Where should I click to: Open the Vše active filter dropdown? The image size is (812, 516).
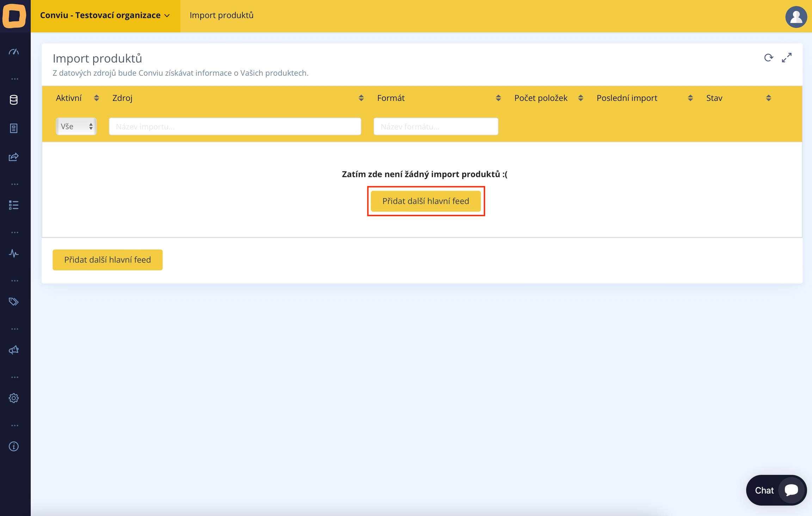coord(76,127)
